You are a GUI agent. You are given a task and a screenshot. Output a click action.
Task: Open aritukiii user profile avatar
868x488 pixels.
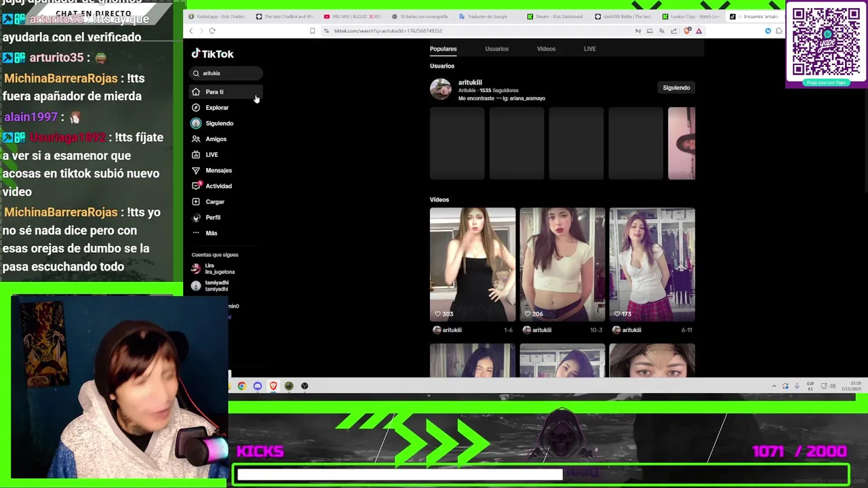pyautogui.click(x=440, y=89)
